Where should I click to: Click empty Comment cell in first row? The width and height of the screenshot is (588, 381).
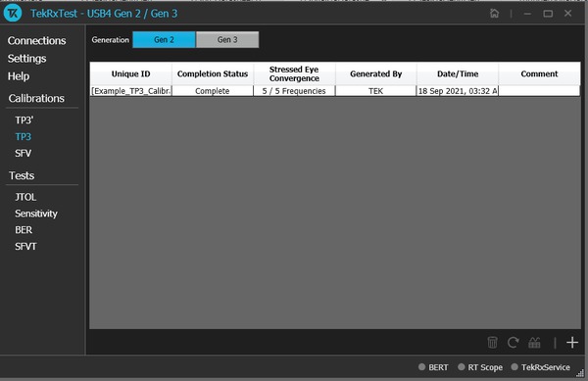tap(539, 91)
